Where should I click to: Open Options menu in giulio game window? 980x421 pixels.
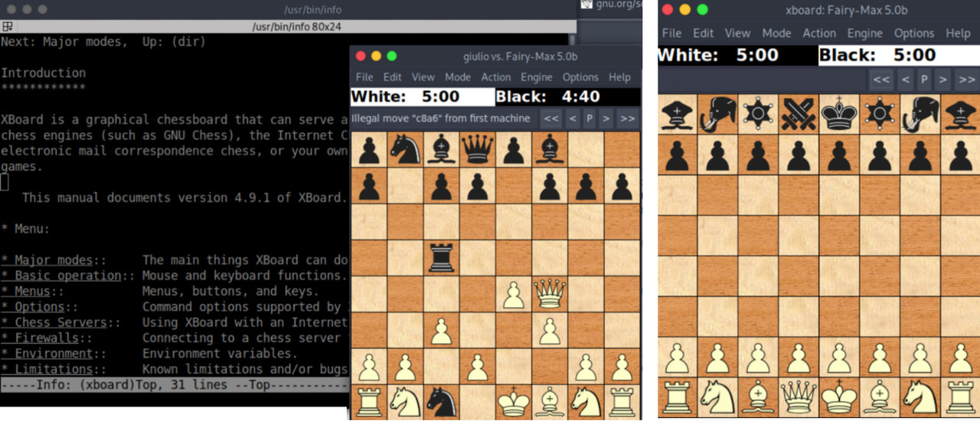(580, 77)
